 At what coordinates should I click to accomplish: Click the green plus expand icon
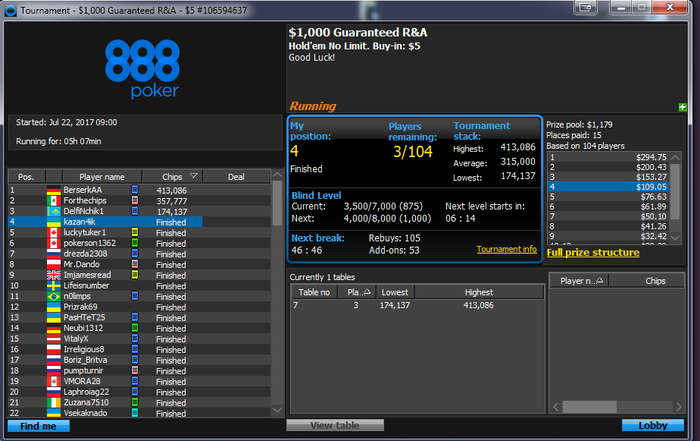pos(682,107)
